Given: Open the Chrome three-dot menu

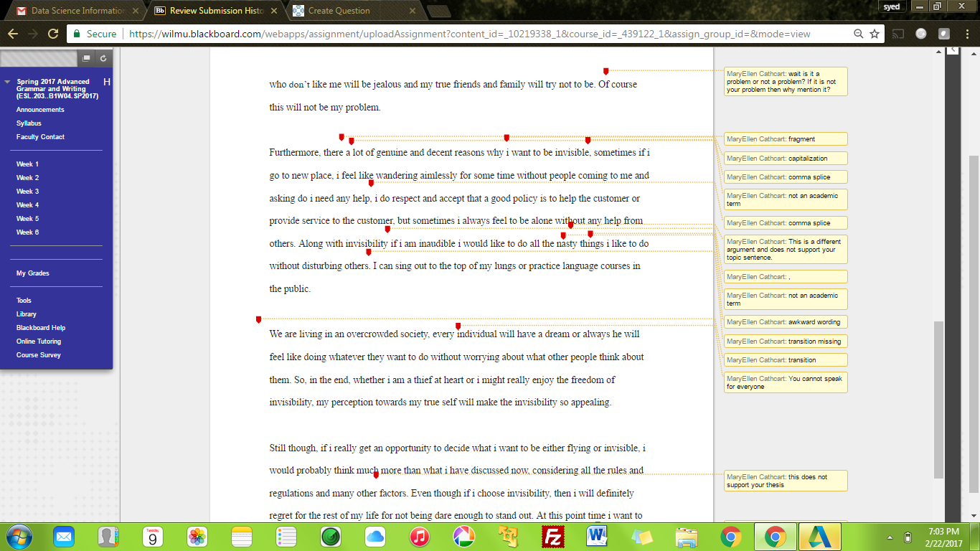Looking at the screenshot, I should coord(967,34).
